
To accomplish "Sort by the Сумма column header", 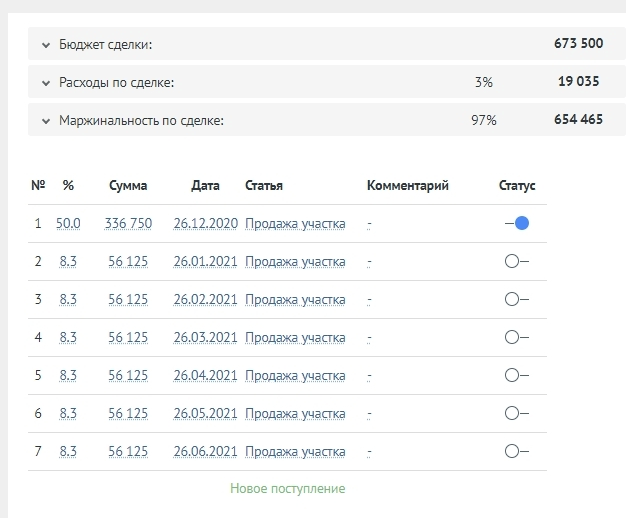I will 128,185.
